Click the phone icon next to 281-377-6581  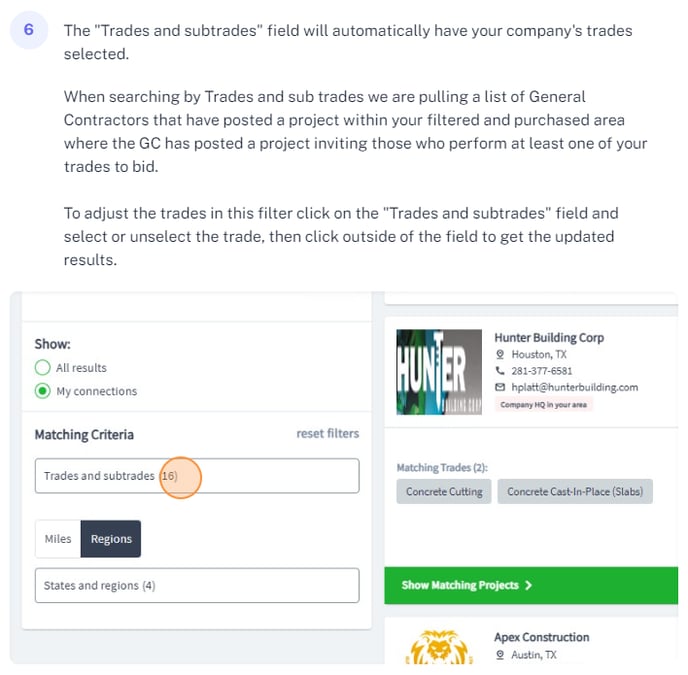(x=499, y=370)
